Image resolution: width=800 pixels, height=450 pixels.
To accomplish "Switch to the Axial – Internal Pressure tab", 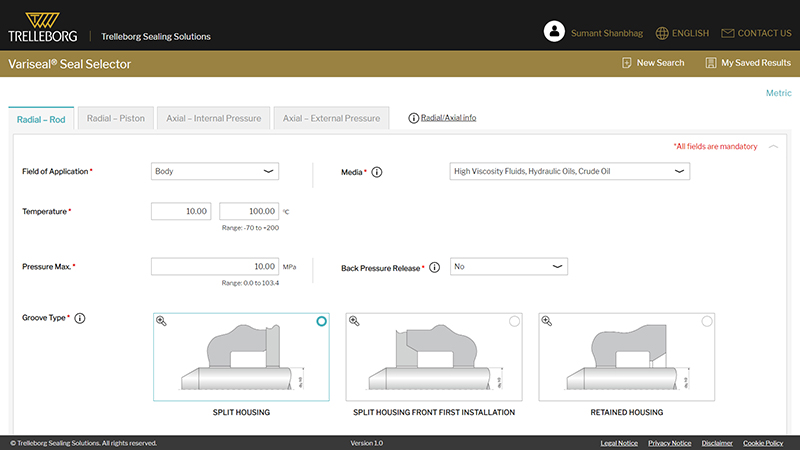I will point(214,118).
